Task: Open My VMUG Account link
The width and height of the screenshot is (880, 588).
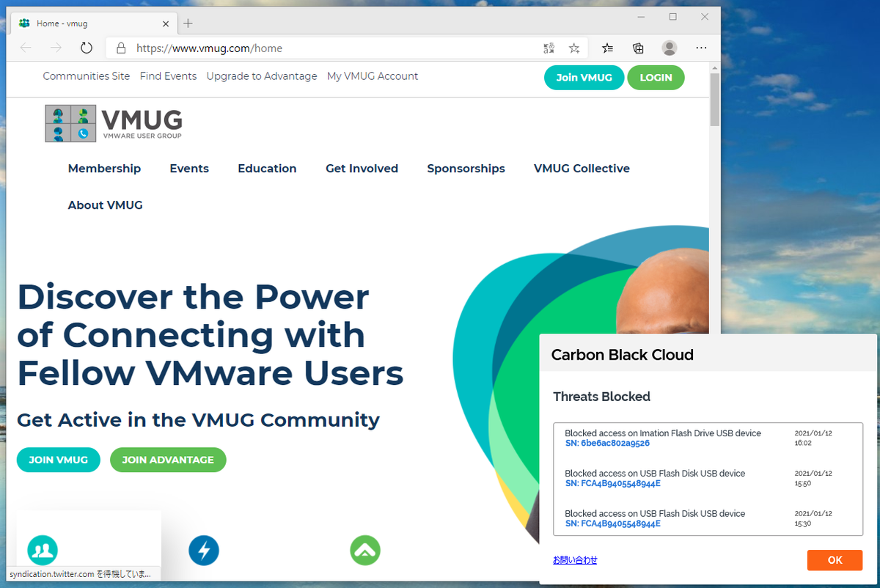Action: pyautogui.click(x=373, y=76)
